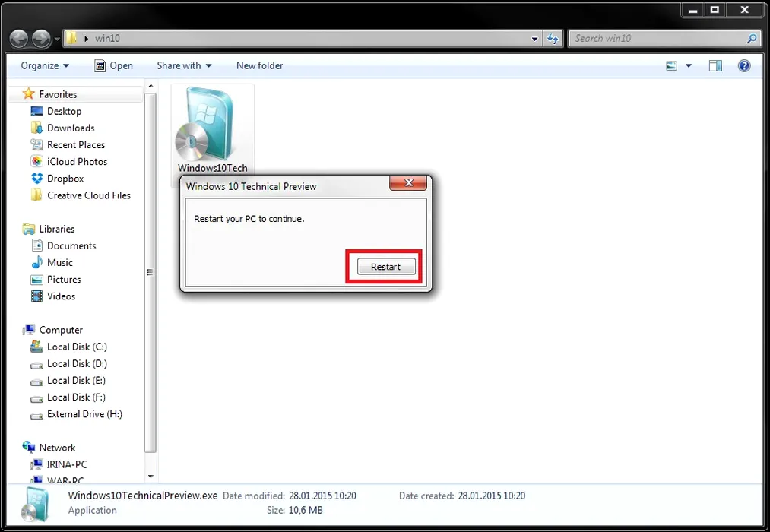Open the Videos library
Screen dimensions: 770x532
62,296
